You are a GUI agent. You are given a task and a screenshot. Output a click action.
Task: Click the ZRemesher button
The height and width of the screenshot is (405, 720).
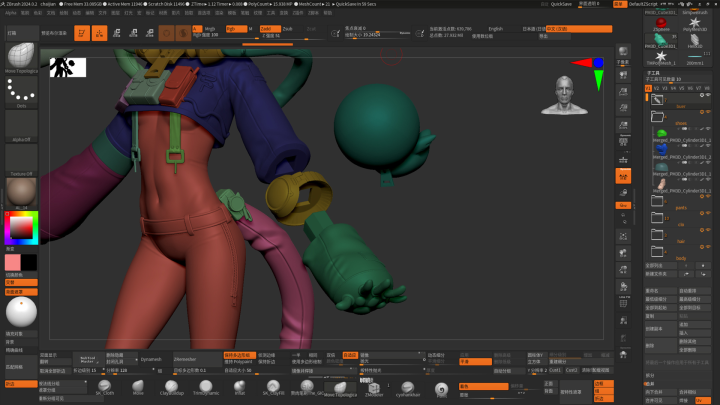point(185,358)
